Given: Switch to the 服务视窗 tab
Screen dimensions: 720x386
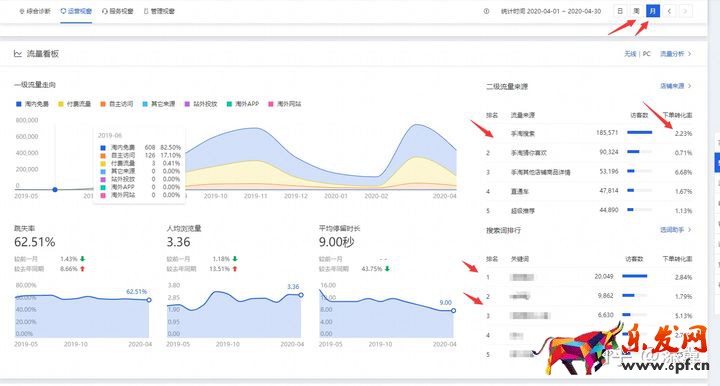Looking at the screenshot, I should pos(118,11).
